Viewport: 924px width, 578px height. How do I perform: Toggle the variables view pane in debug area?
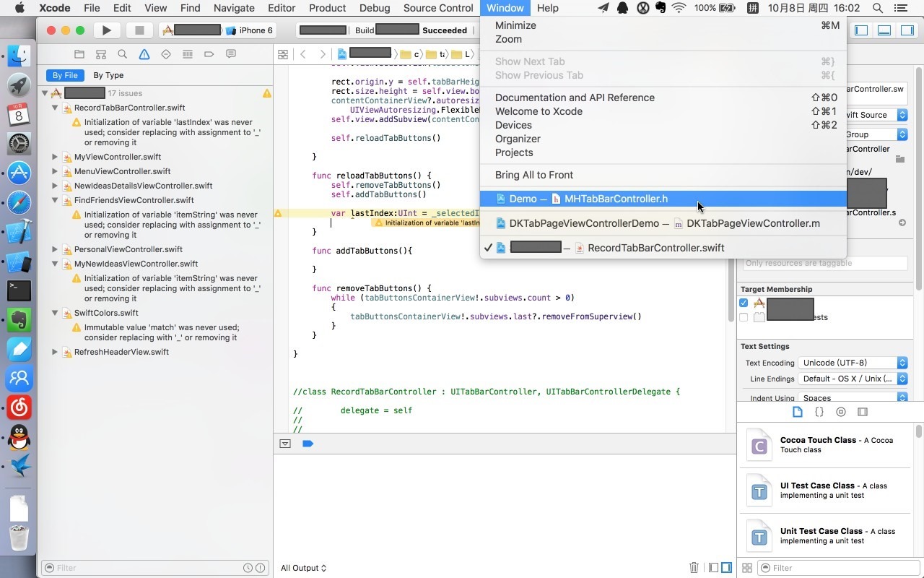713,568
